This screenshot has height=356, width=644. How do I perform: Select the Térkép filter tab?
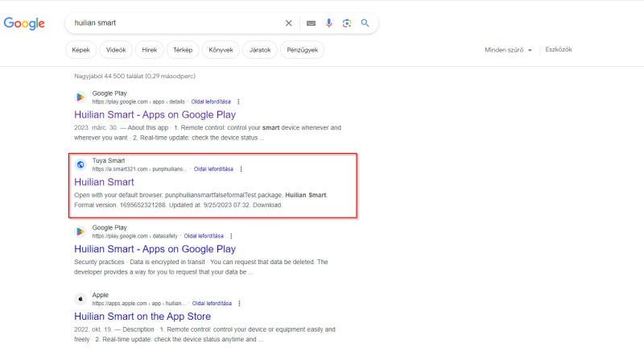tap(183, 50)
